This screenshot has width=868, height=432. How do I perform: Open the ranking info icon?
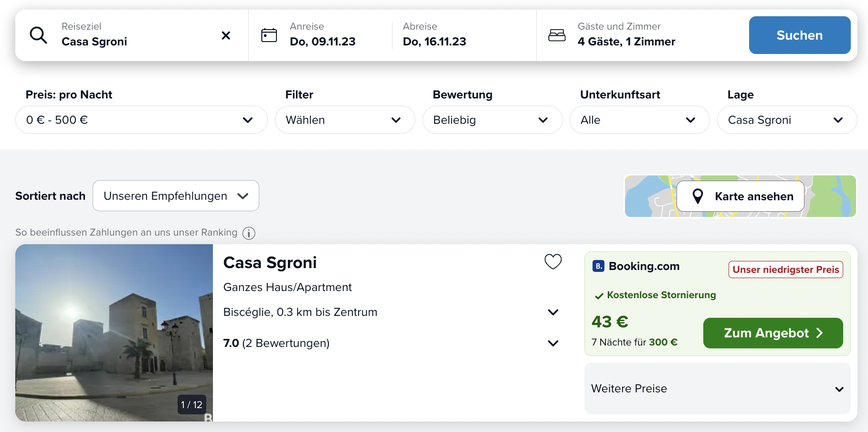point(249,233)
